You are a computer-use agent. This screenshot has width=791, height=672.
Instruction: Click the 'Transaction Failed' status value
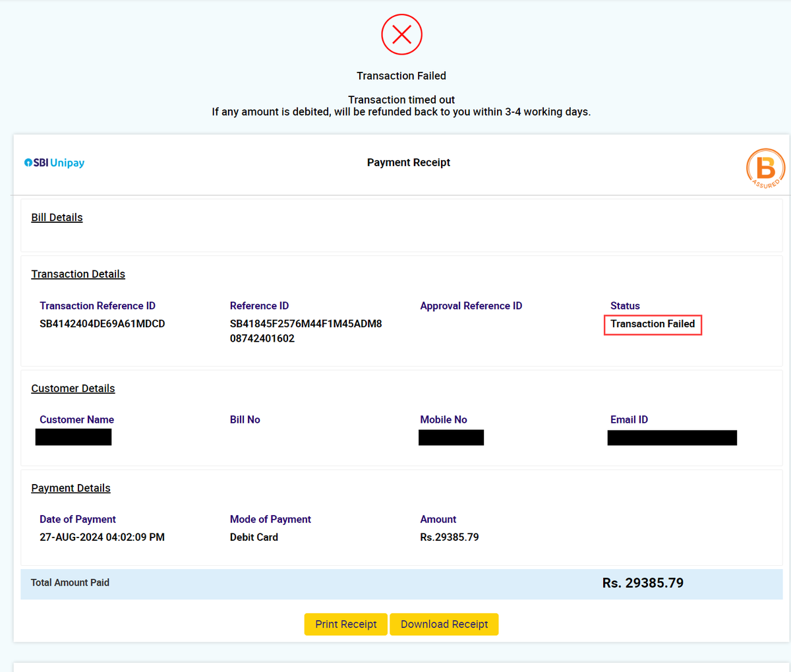[x=653, y=324]
